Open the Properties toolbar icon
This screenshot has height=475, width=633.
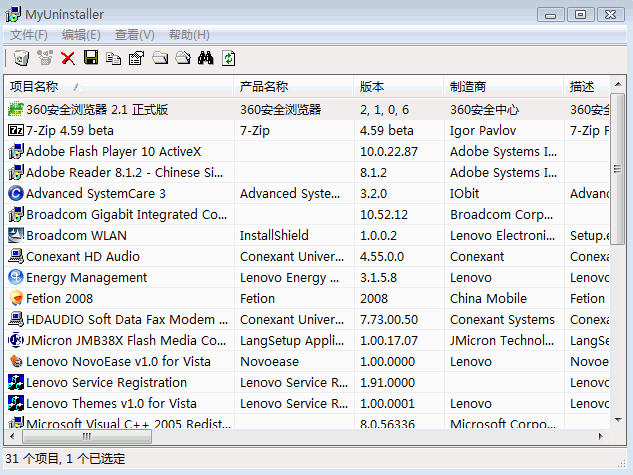tap(136, 58)
